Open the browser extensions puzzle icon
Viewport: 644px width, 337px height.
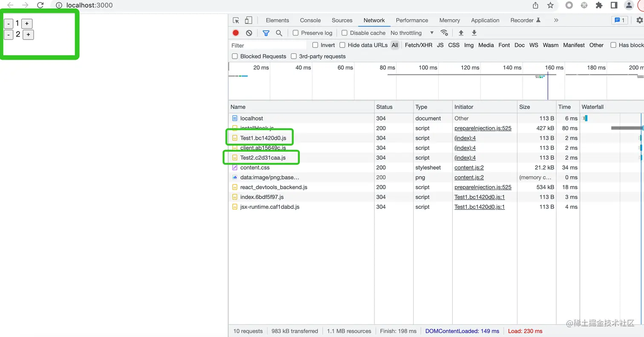[x=599, y=5]
